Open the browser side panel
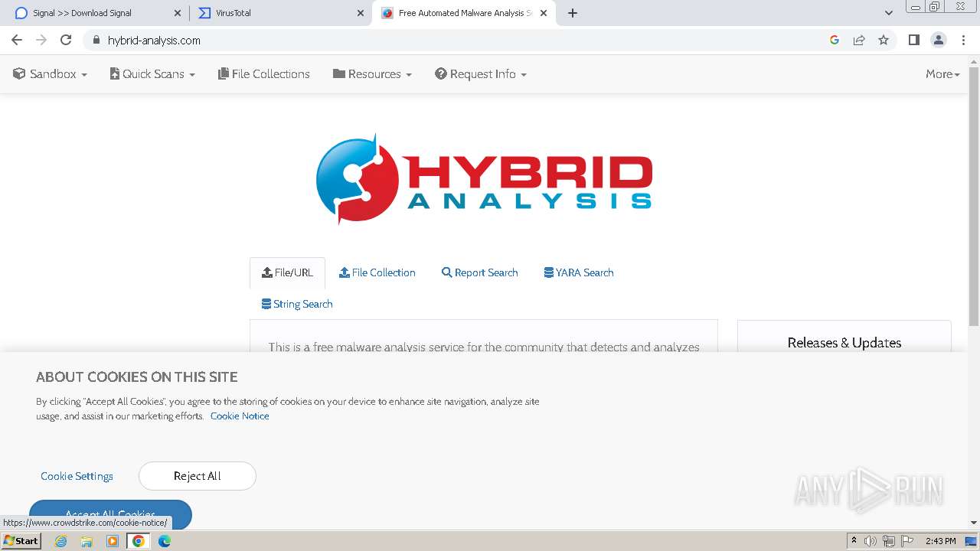The width and height of the screenshot is (980, 551). [x=913, y=40]
